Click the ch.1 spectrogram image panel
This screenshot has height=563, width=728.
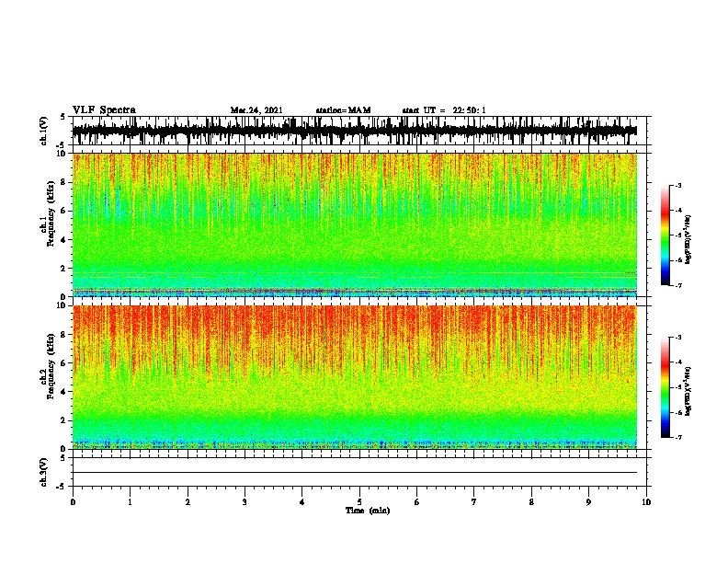tap(355, 224)
